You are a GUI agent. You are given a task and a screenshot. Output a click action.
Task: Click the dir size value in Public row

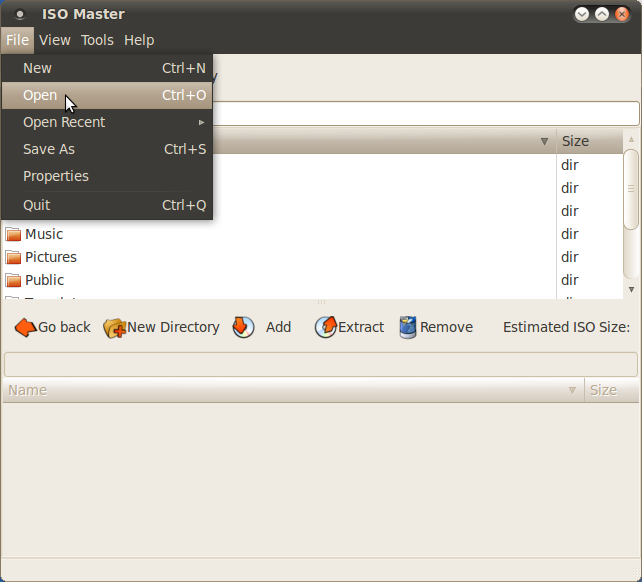pos(570,280)
